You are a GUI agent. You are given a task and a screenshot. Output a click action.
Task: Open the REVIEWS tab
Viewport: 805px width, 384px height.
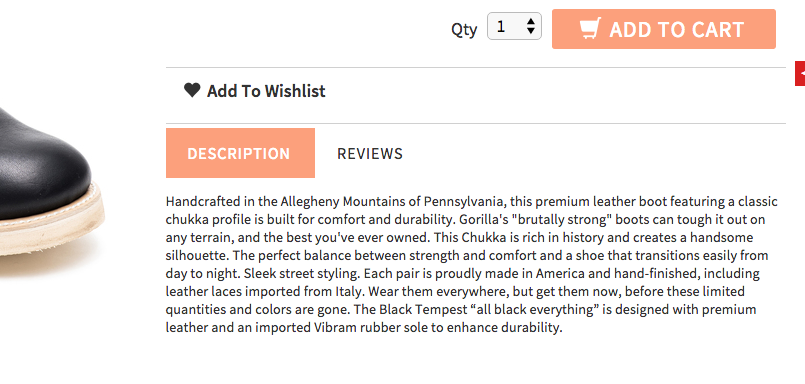370,153
